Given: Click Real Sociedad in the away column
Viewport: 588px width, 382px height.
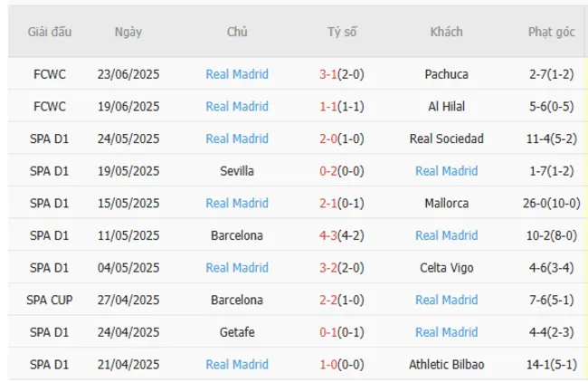Looking at the screenshot, I should (x=446, y=138).
